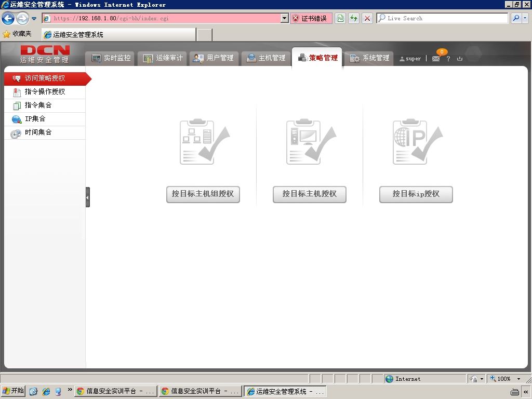Expand hidden system tray icons chevron
This screenshot has height=399, width=532.
526,392
